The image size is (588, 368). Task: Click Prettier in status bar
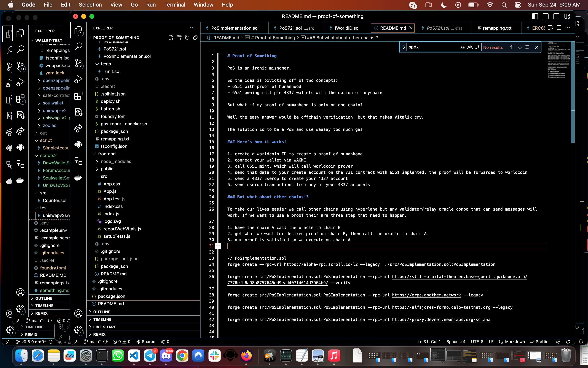(540, 341)
